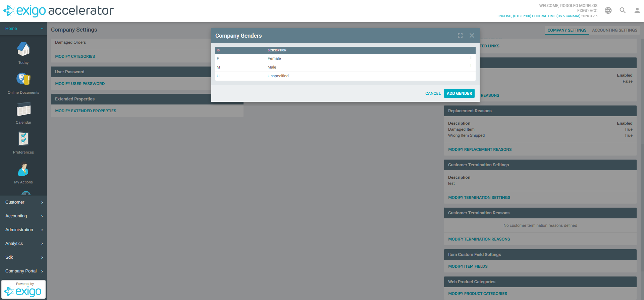Open the user profile icon
Screen dimensions: 644x300
coord(637,10)
